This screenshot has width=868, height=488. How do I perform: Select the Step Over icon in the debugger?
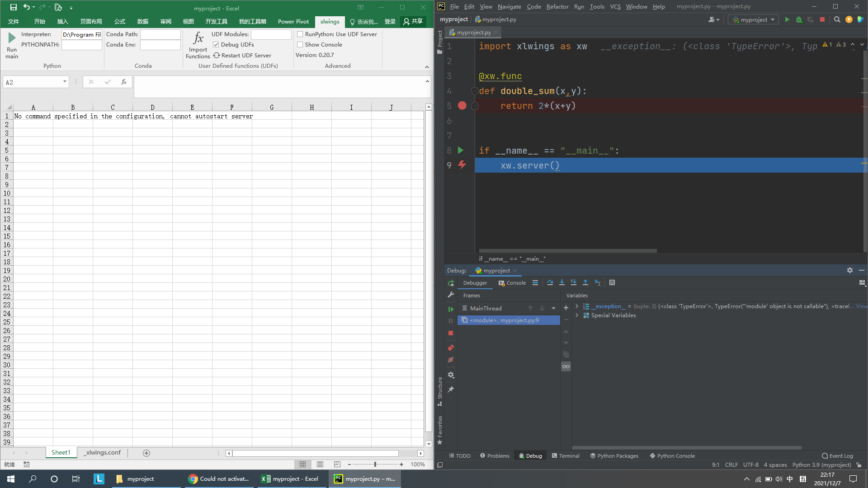550,282
